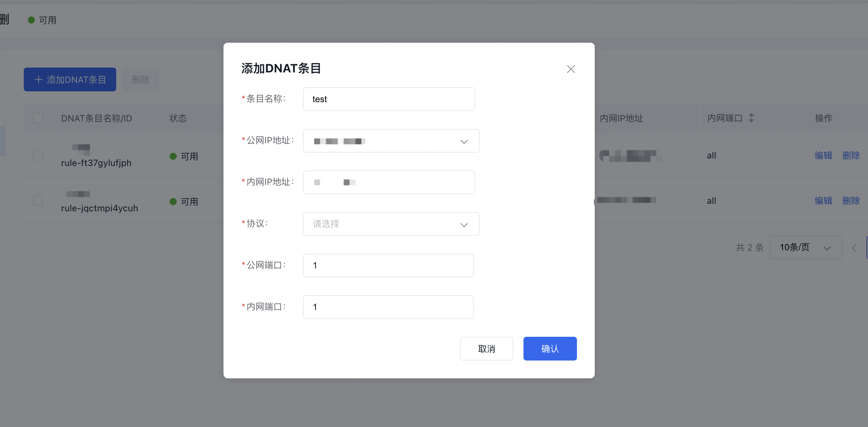Open the 公网IP地址 dropdown
Image resolution: width=868 pixels, height=427 pixels.
coord(391,141)
